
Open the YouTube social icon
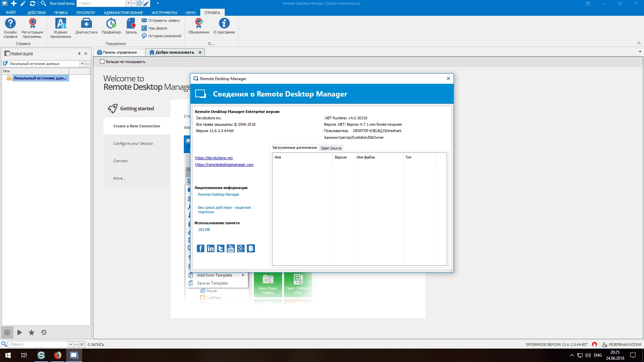(x=231, y=248)
